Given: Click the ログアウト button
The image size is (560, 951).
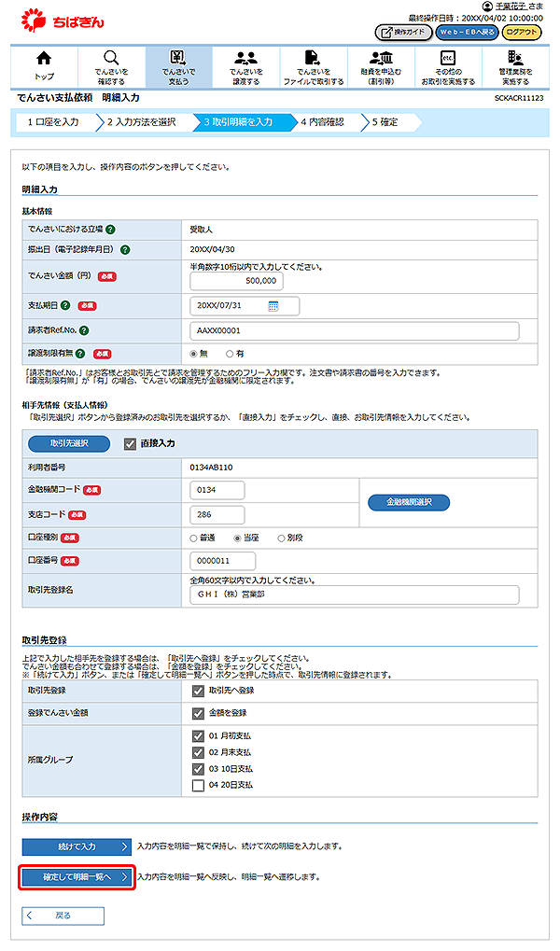Looking at the screenshot, I should pos(521,33).
